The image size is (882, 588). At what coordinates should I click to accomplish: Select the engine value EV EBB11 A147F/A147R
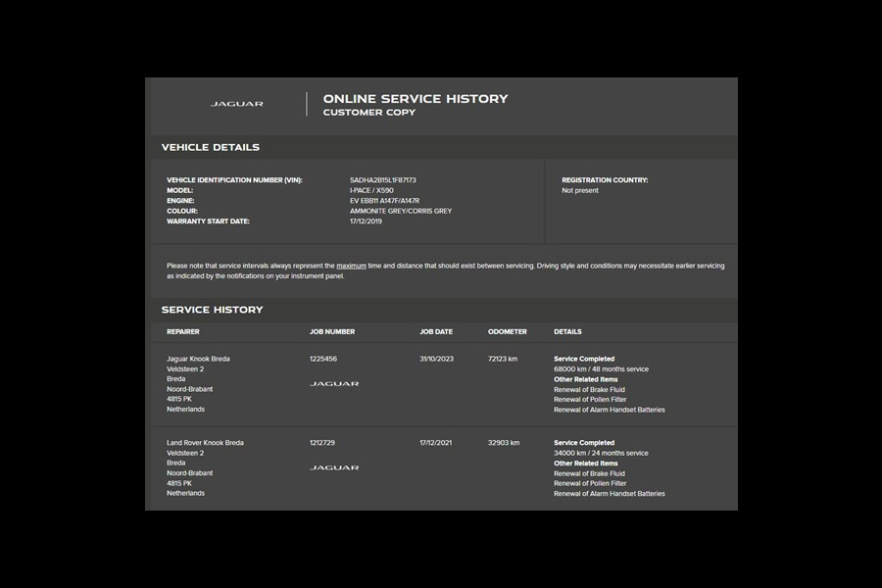pyautogui.click(x=385, y=201)
